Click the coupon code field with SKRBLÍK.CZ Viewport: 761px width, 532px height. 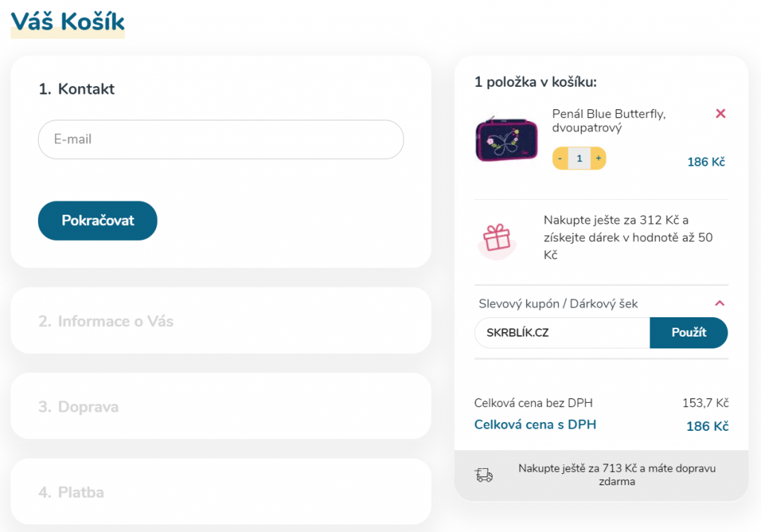[562, 333]
